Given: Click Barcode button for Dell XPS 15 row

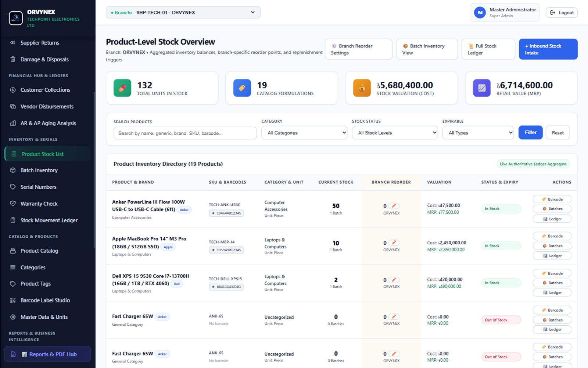Looking at the screenshot, I should coord(552,273).
